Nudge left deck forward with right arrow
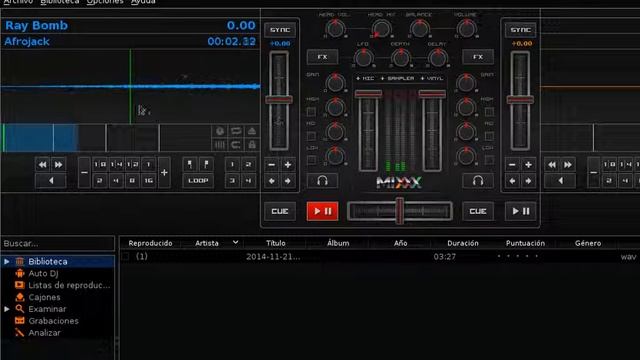Viewport: 640px width, 360px height. point(288,180)
